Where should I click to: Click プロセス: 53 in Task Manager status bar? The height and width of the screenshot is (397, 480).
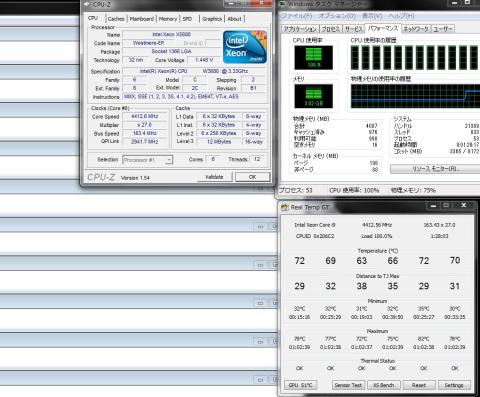(295, 191)
